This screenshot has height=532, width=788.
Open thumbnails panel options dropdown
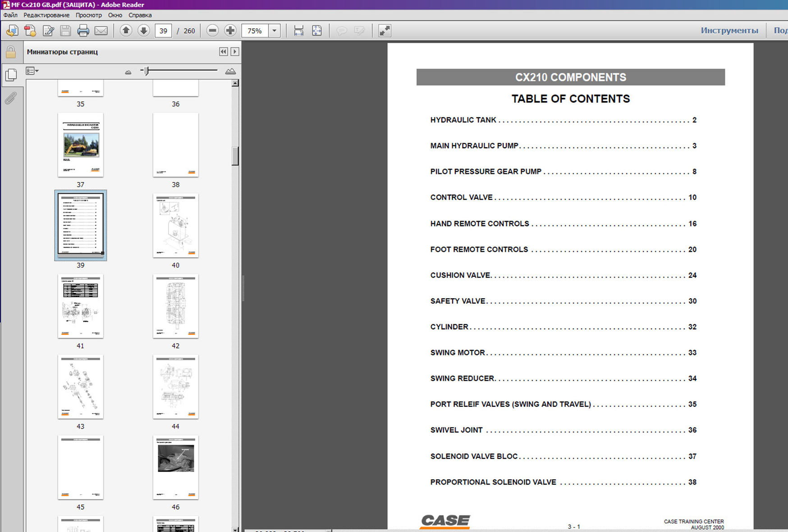point(32,71)
